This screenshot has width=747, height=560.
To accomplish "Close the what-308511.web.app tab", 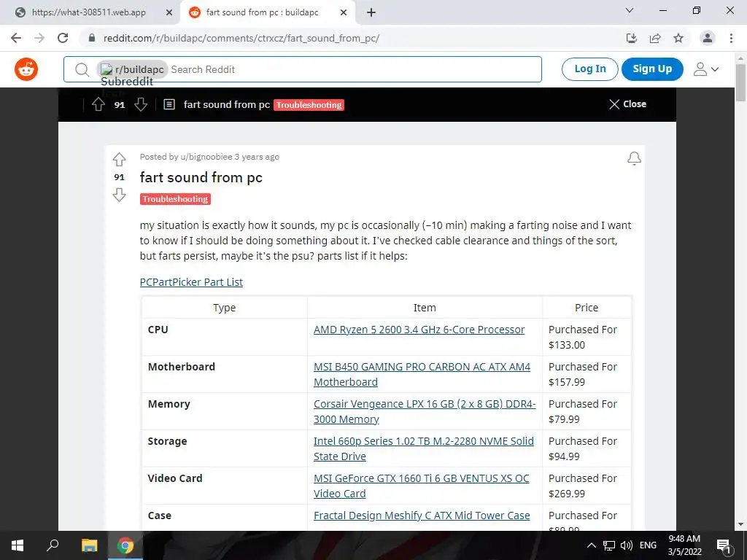I will point(169,12).
